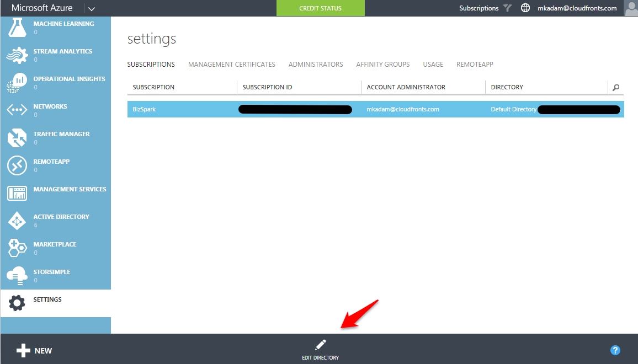Click the search magnifier in table header
638x364 pixels.
(x=616, y=88)
